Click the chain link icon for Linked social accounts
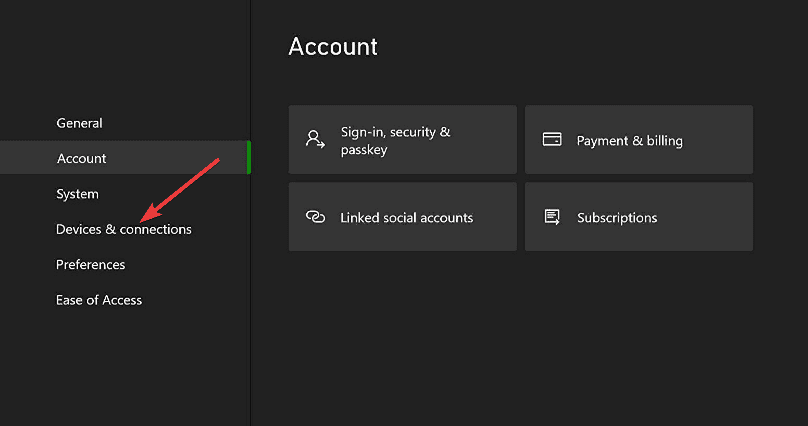 tap(315, 217)
